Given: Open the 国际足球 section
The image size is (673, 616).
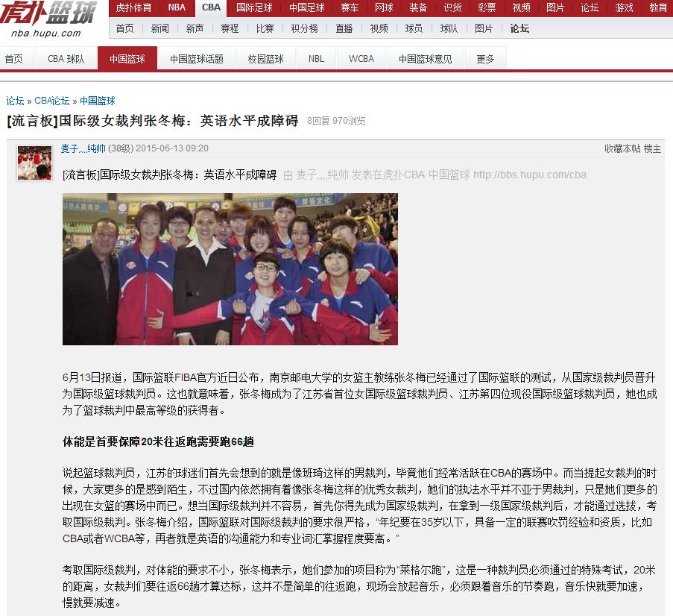Looking at the screenshot, I should coord(254,7).
